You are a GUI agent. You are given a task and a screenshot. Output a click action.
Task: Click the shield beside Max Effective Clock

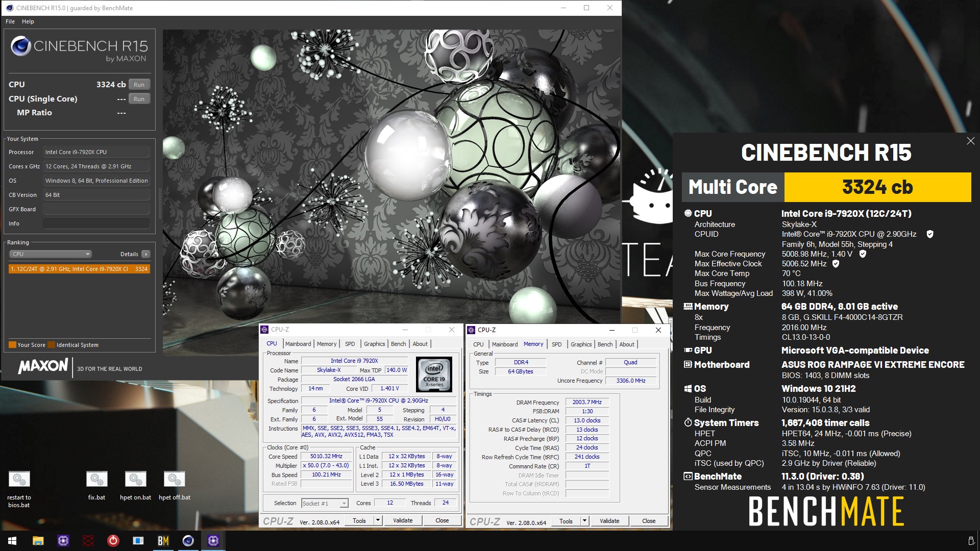[x=836, y=264]
